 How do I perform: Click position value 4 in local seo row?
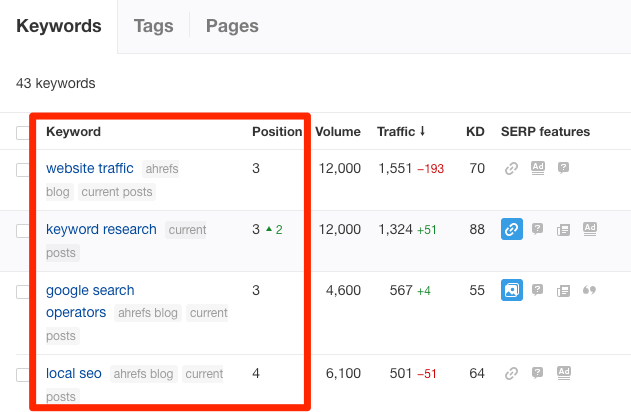pos(256,374)
